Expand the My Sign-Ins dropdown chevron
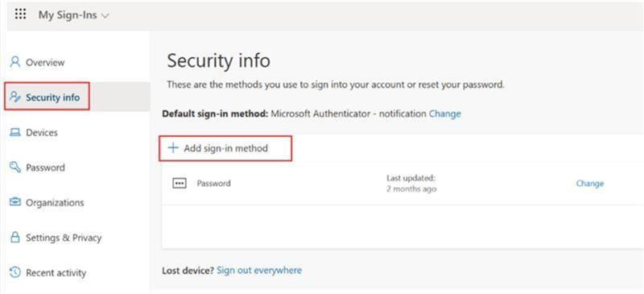644x294 pixels. click(x=105, y=16)
